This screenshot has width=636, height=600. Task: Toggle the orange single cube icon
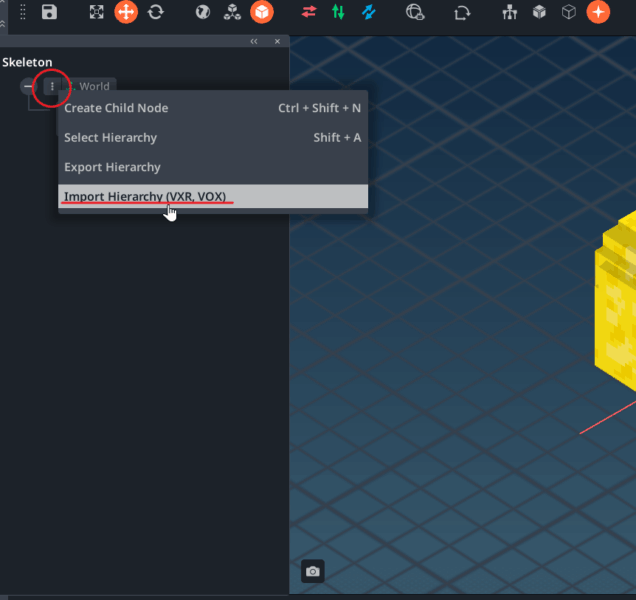(262, 12)
